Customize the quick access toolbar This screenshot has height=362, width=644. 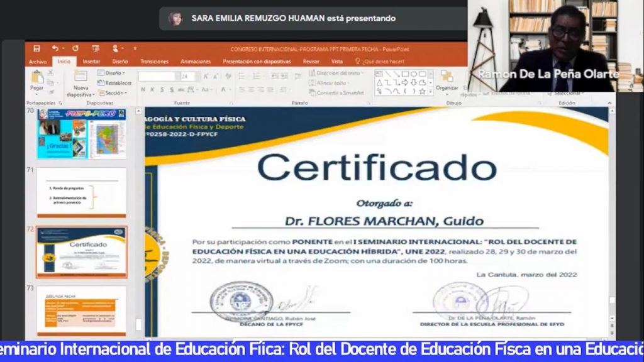click(x=135, y=49)
